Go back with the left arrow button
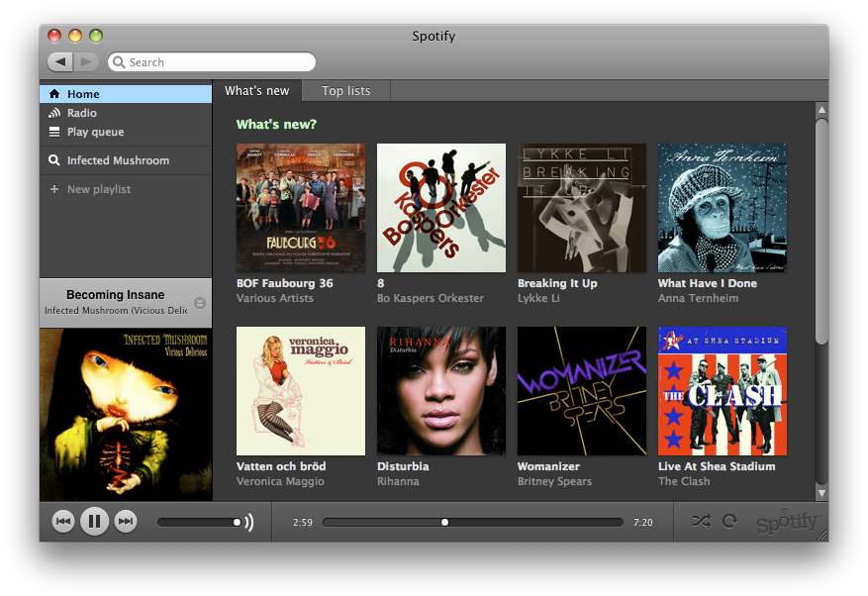Viewport: 868px width, 596px height. (59, 61)
